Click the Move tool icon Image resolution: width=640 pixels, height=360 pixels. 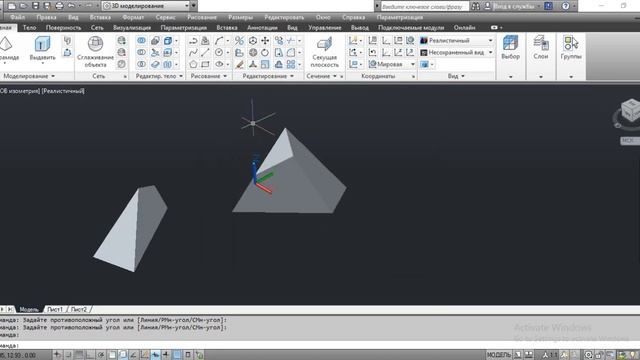[x=265, y=40]
